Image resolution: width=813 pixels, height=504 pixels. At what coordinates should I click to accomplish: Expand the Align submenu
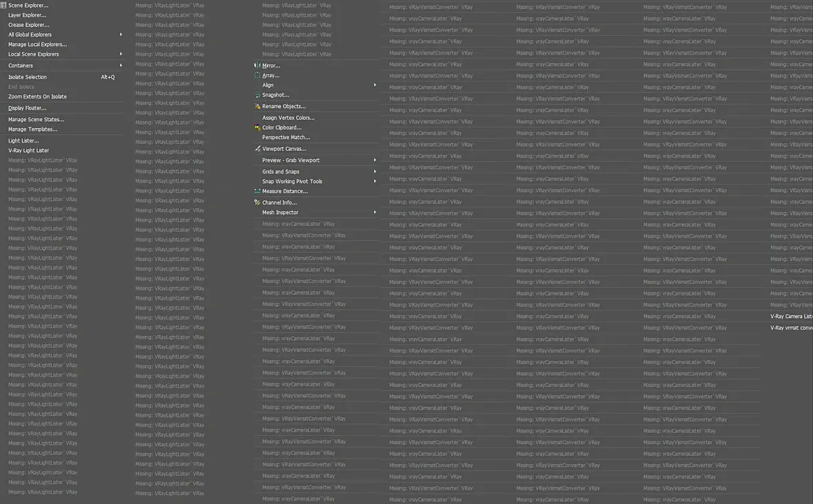coord(374,85)
